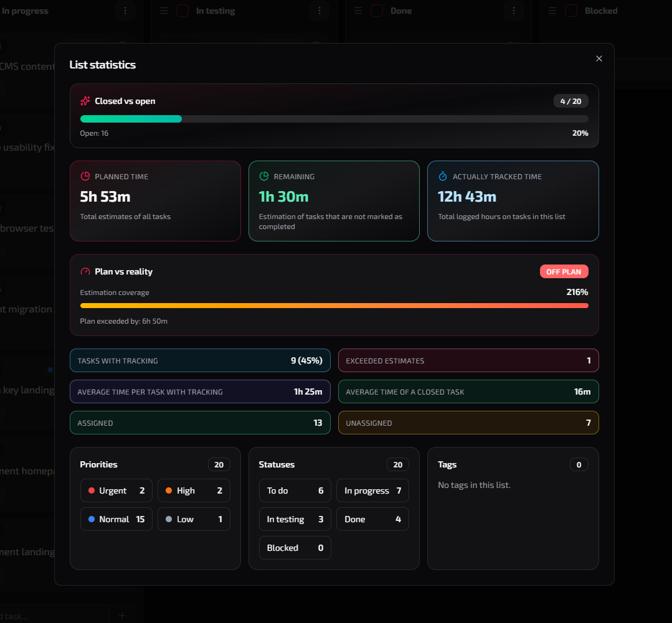The image size is (672, 623).
Task: Click the Add task input field
Action: (x=53, y=614)
